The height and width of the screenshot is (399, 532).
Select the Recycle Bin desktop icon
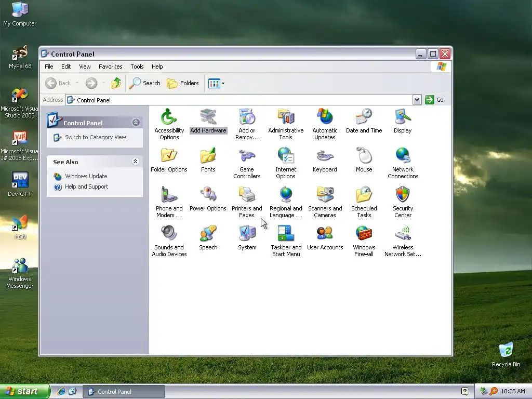pos(506,354)
